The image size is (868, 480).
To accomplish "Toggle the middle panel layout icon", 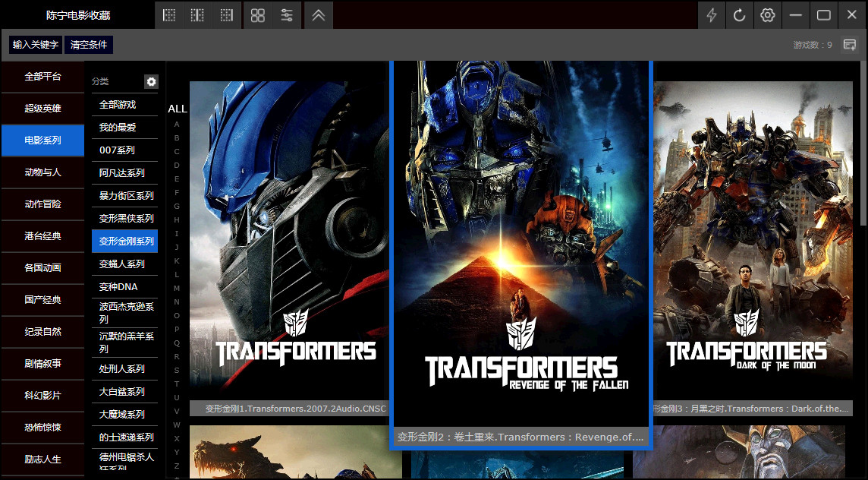I will tap(197, 15).
